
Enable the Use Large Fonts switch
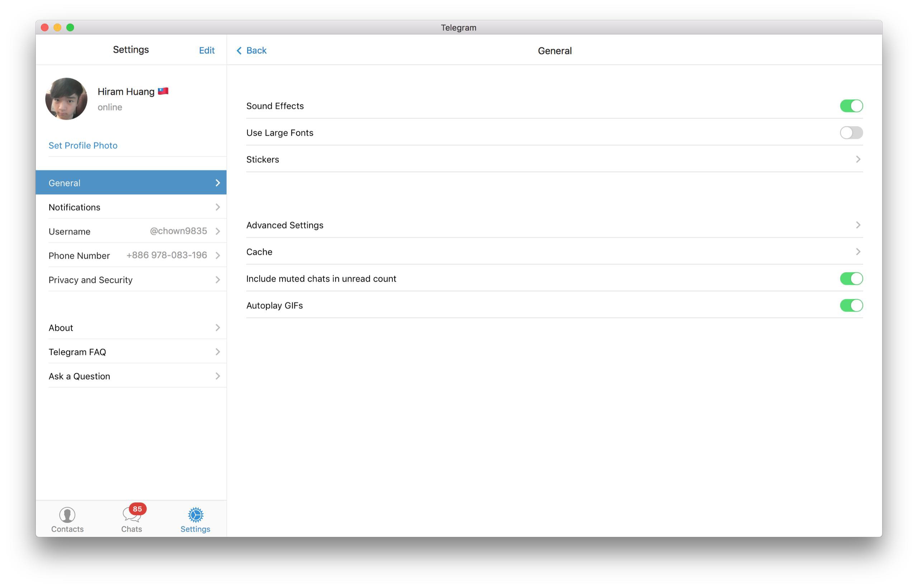[851, 133]
